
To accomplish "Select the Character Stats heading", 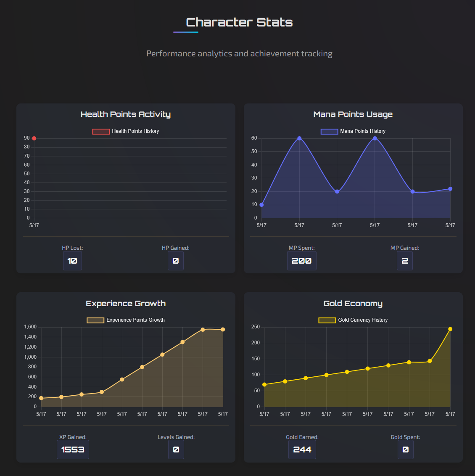I will click(x=239, y=22).
